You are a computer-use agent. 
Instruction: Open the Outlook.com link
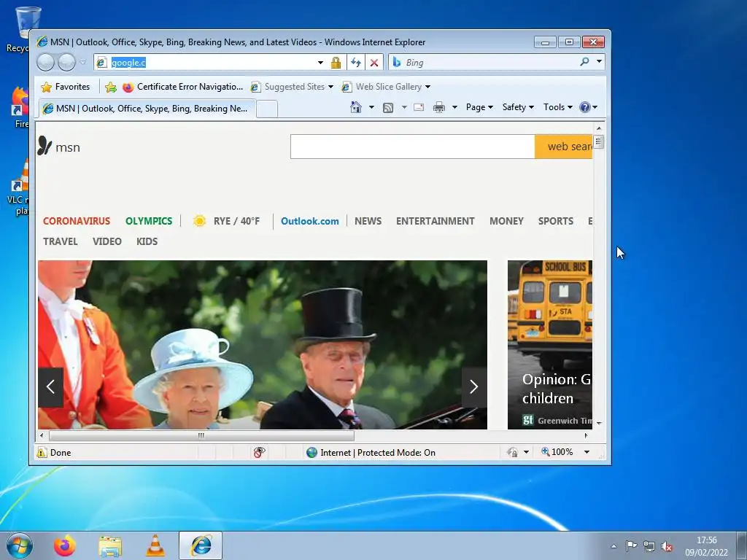coord(309,221)
